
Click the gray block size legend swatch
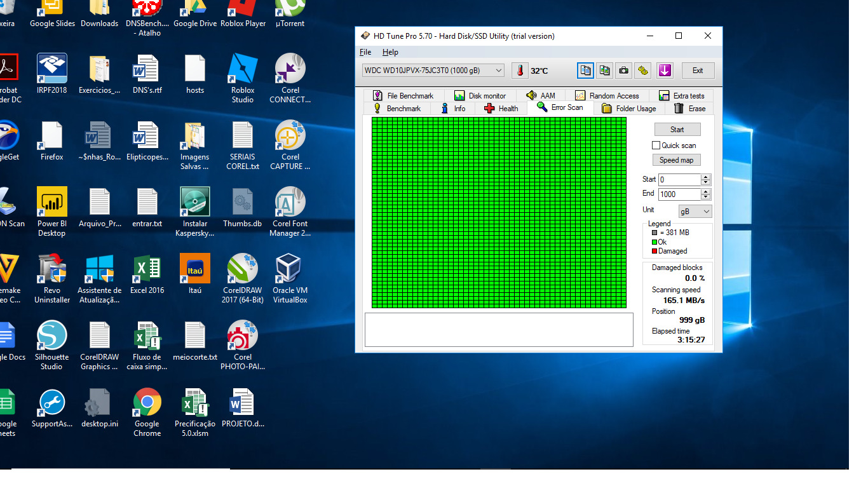[x=654, y=233]
